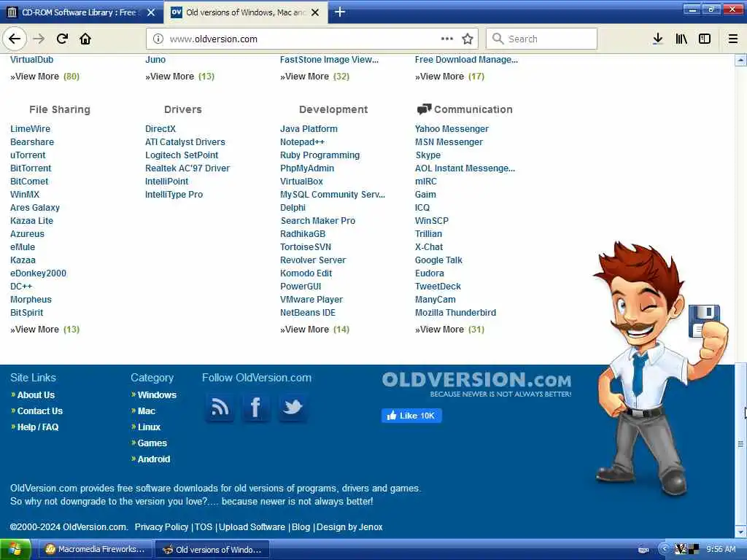View More Communication (31) programs
The width and height of the screenshot is (747, 560).
click(x=449, y=330)
